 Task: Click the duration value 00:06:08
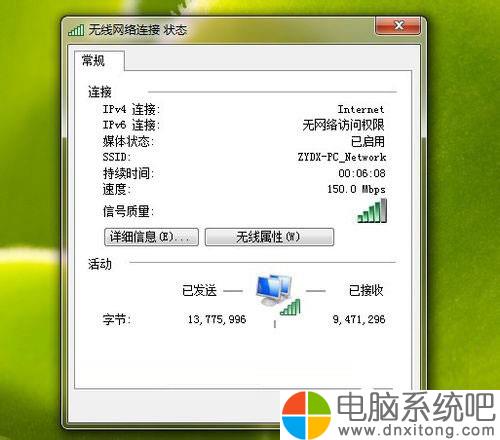click(362, 173)
